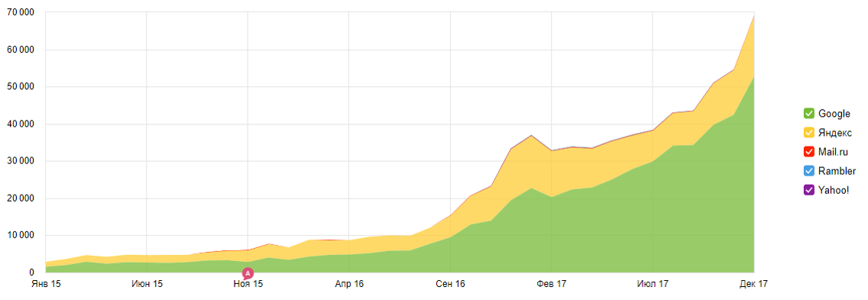This screenshot has height=300, width=868.
Task: Click the Июн 15 axis label
Action: [147, 284]
